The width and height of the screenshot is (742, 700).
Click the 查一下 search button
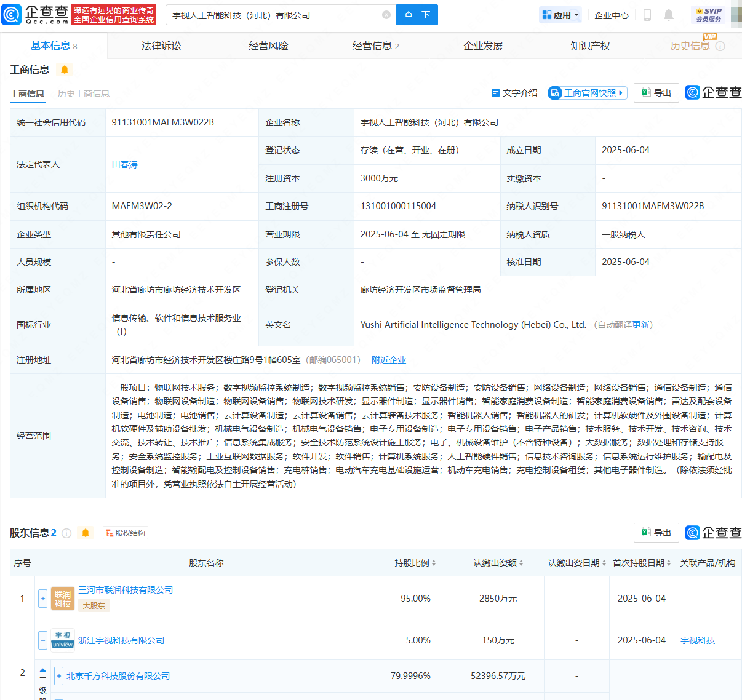point(417,15)
